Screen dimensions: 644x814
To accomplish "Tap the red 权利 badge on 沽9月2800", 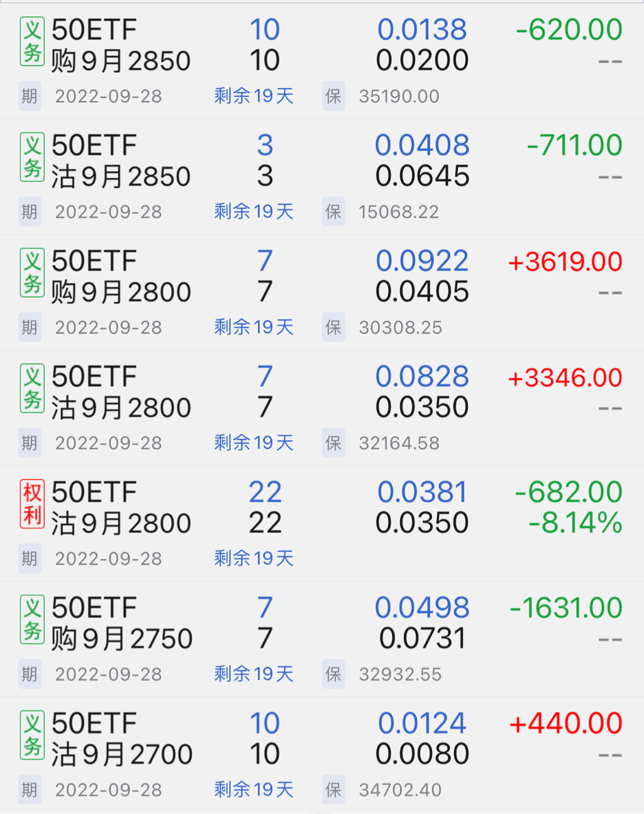I will tap(32, 504).
